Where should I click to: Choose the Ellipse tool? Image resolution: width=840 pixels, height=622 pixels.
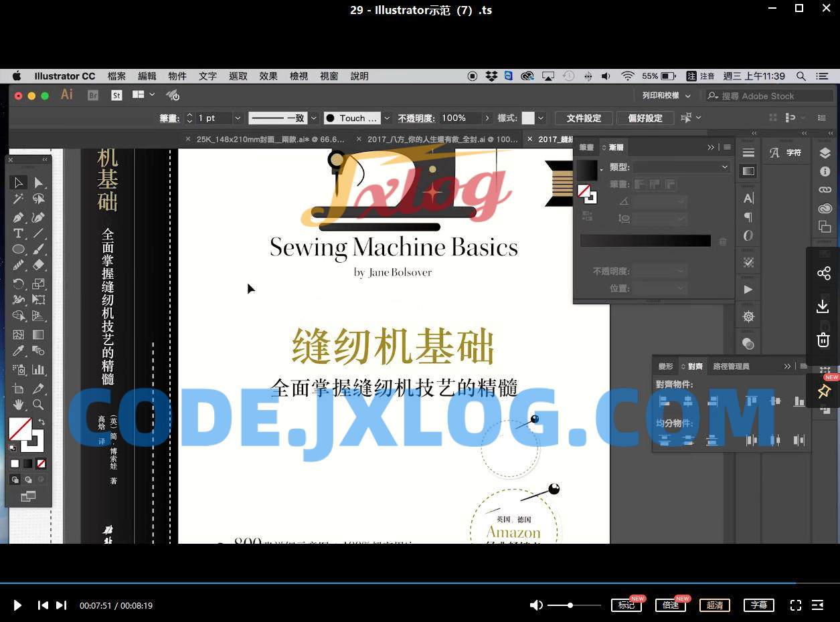point(18,249)
